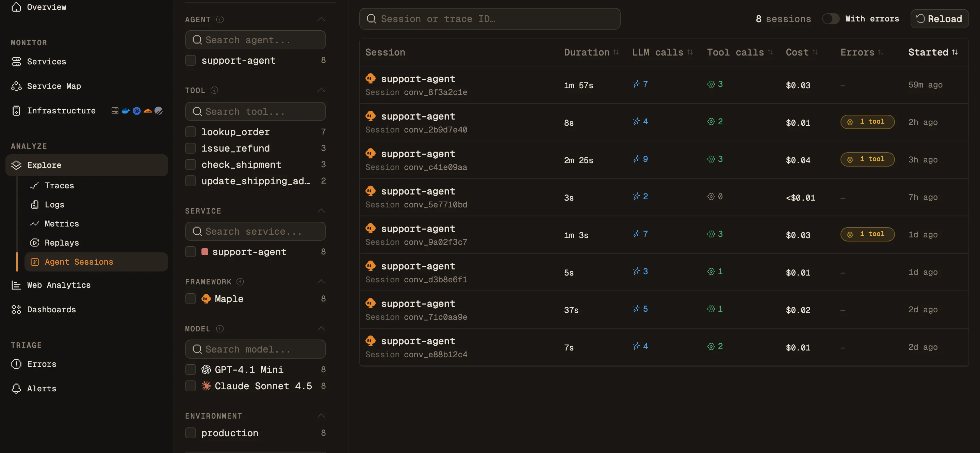Sort sessions by Duration column

[591, 52]
